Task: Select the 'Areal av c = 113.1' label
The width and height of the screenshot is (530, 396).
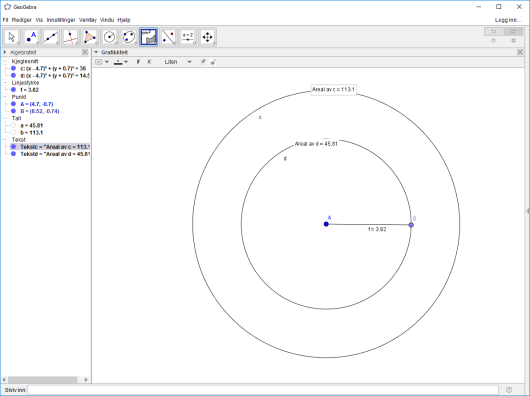Action: click(x=333, y=90)
